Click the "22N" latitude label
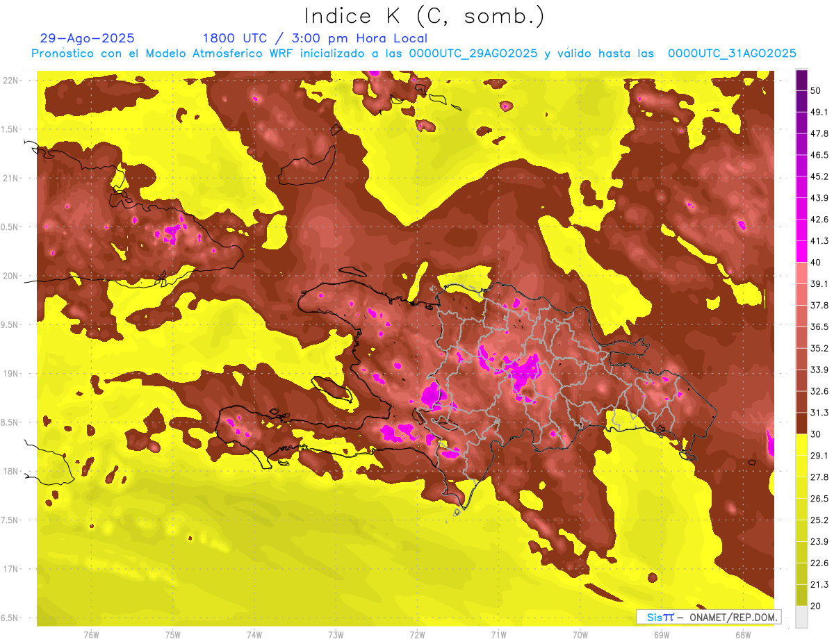Viewport: 834px width, 644px height. click(x=10, y=80)
